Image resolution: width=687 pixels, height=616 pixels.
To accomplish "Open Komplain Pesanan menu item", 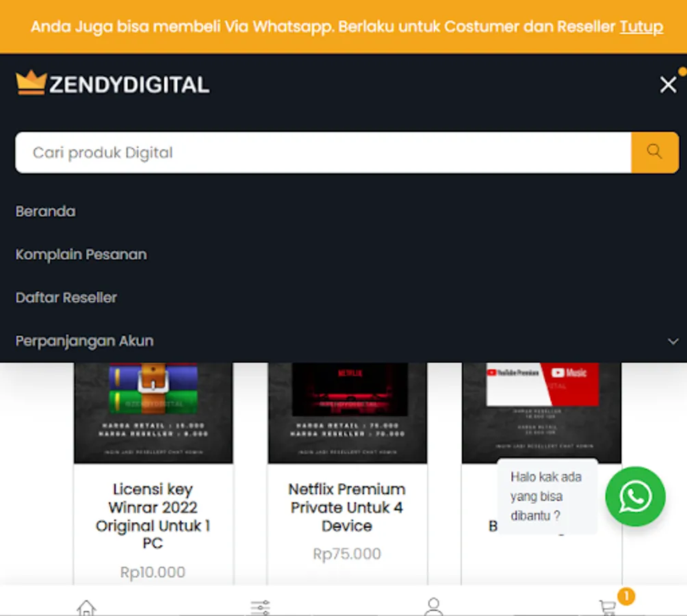I will pos(81,254).
